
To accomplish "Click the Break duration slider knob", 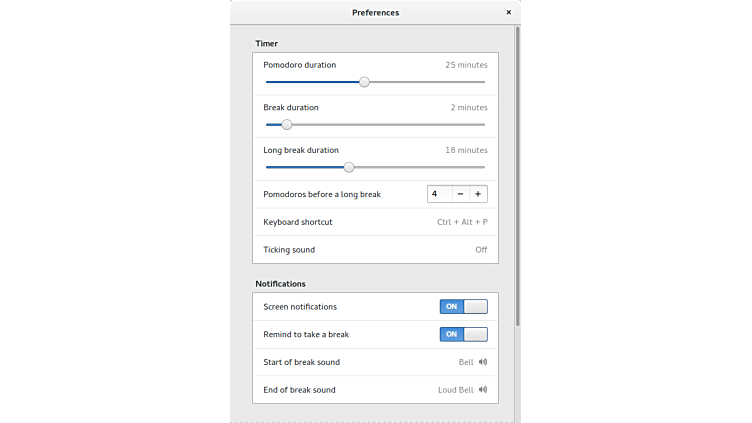I will click(287, 125).
